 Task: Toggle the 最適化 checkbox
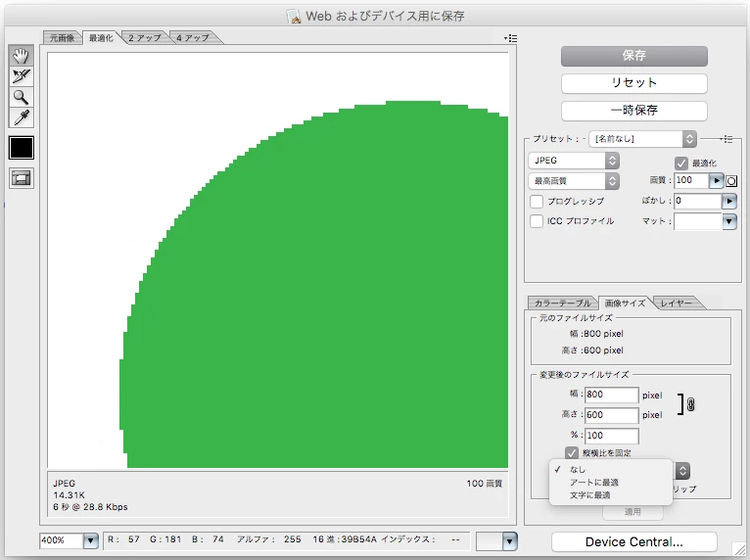coord(681,163)
